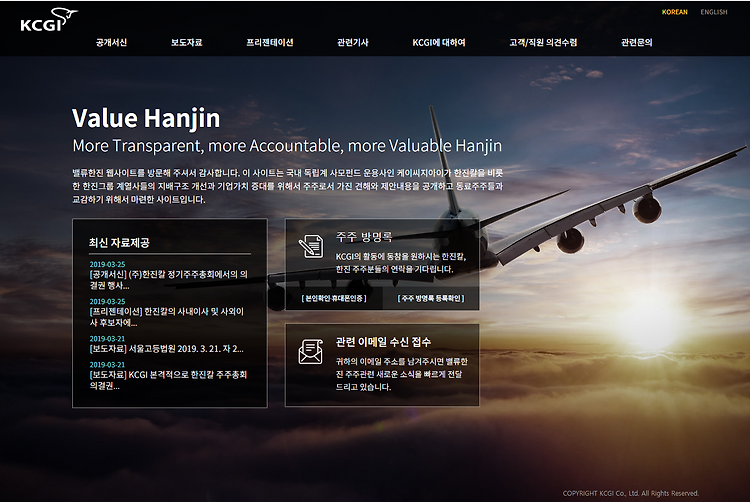Switch language to KOREAN
Image resolution: width=750 pixels, height=502 pixels.
[674, 12]
